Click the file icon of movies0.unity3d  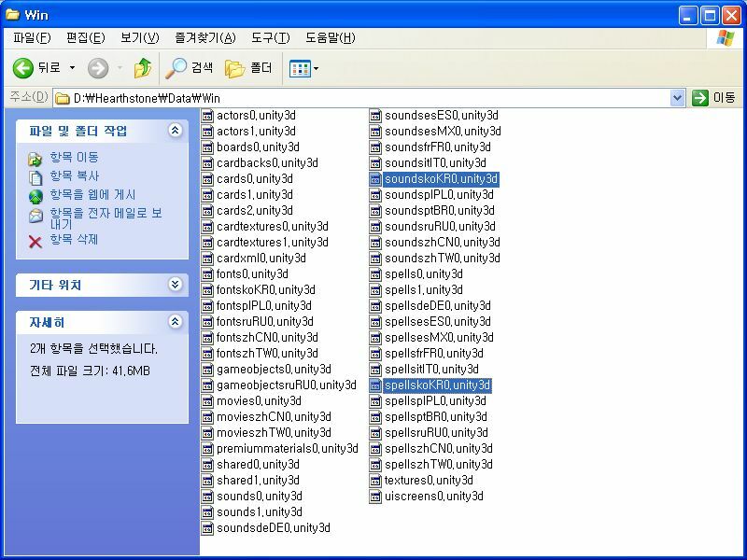point(207,401)
